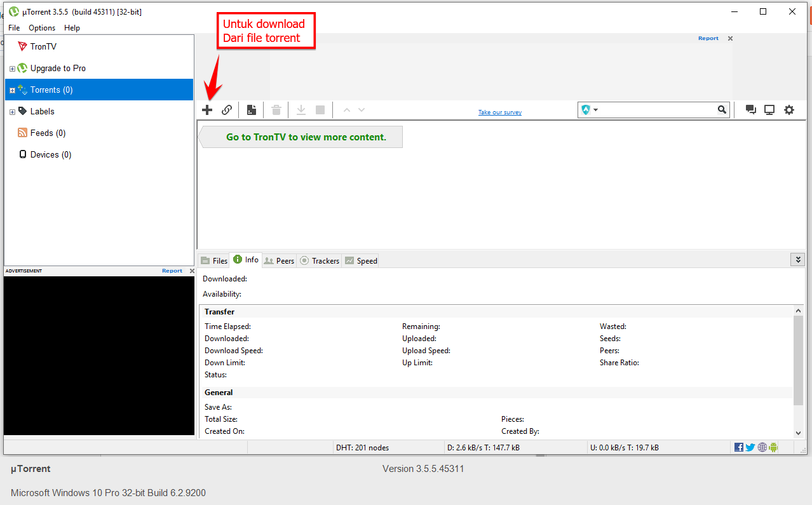Click the remote monitor icon in toolbar
This screenshot has height=505, width=812.
pos(769,110)
